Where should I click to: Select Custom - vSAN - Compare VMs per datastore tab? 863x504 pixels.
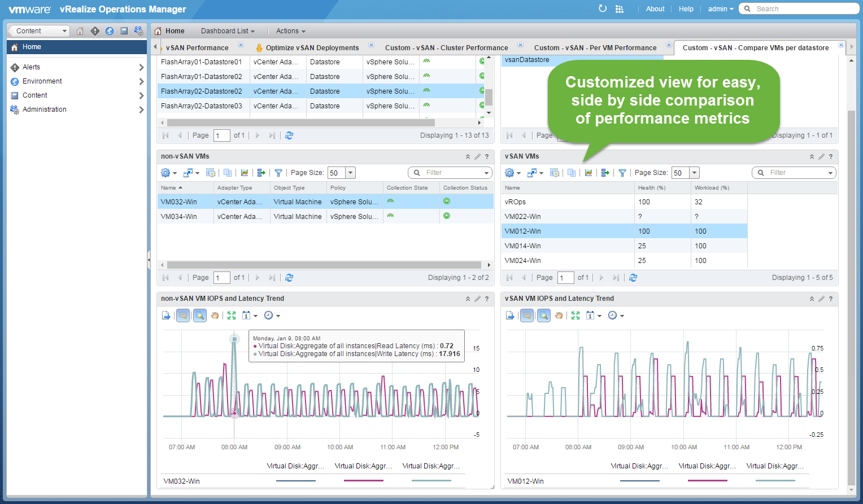tap(756, 48)
